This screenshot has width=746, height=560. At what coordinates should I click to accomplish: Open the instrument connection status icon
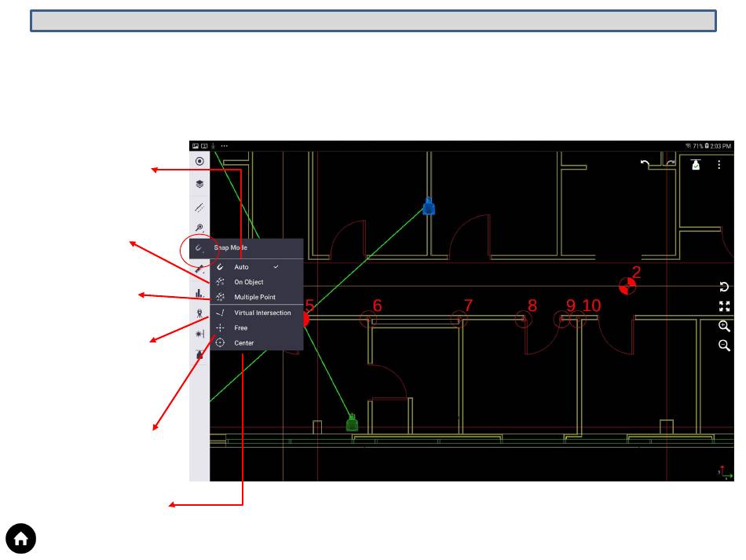click(696, 164)
